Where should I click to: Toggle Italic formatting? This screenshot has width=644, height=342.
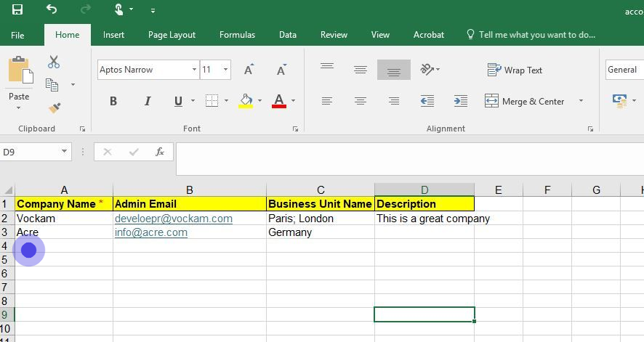tap(148, 101)
